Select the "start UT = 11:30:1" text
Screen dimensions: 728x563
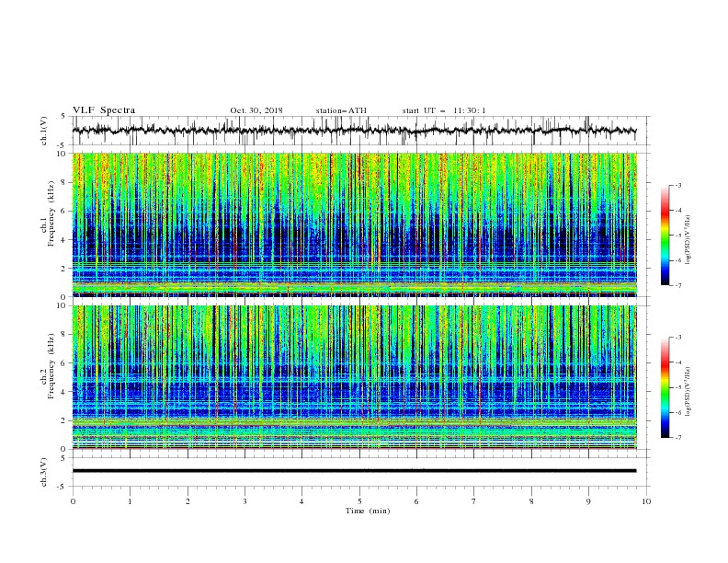(444, 110)
